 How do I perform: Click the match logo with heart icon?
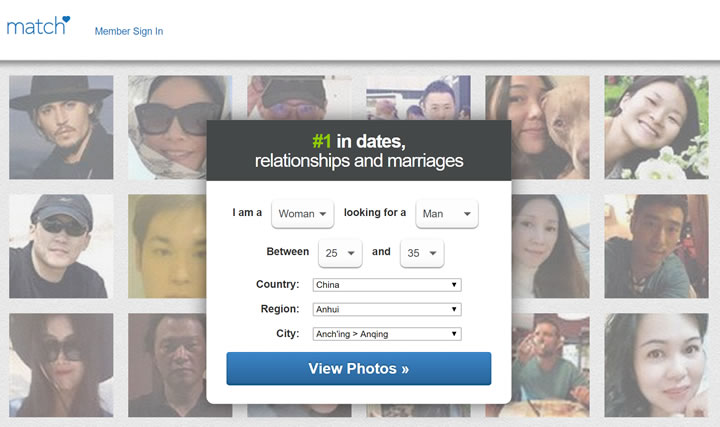point(38,26)
